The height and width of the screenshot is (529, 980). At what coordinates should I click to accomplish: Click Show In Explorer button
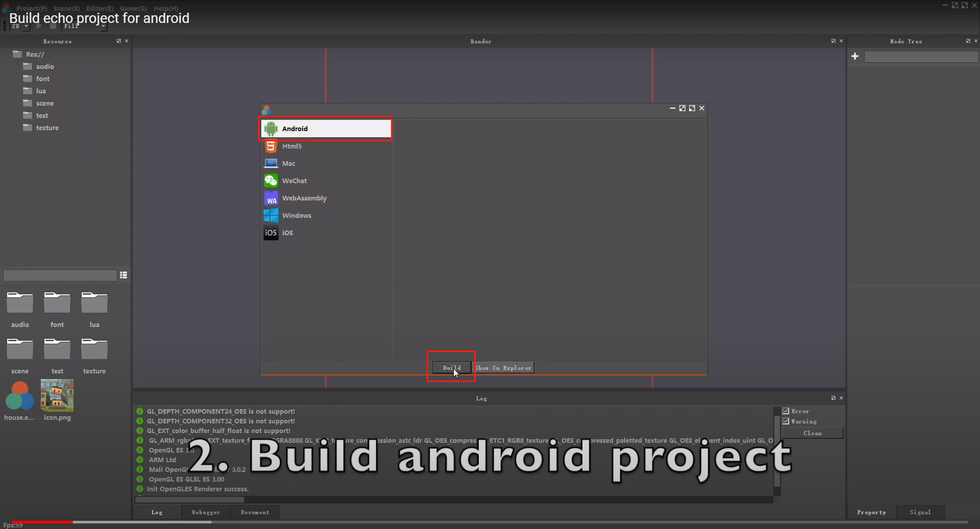point(503,368)
